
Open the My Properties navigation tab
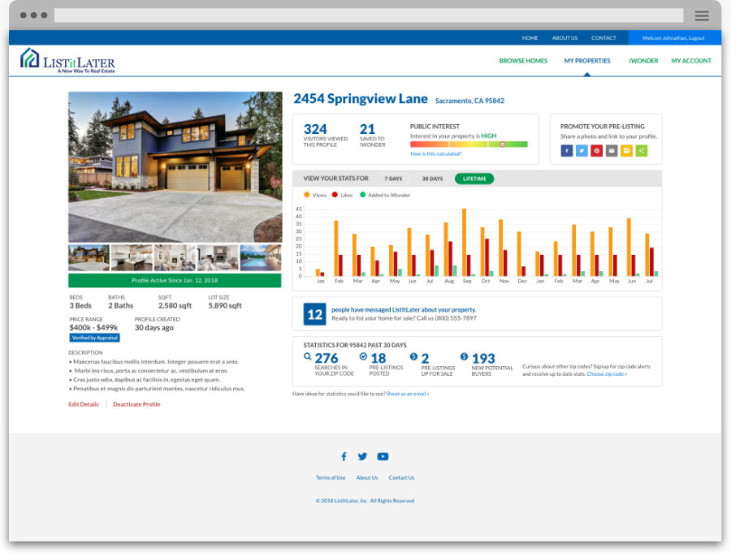click(587, 61)
